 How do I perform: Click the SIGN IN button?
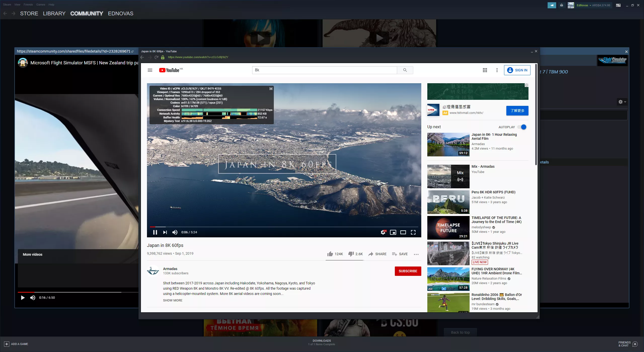(517, 70)
